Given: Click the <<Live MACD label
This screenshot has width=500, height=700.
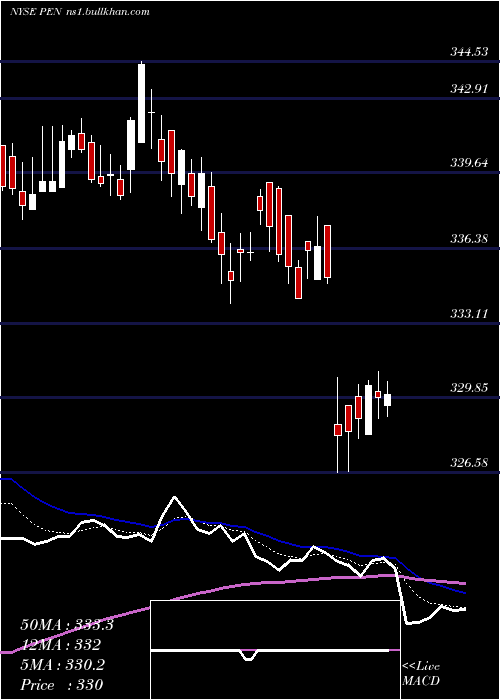Looking at the screenshot, I should point(421,674).
